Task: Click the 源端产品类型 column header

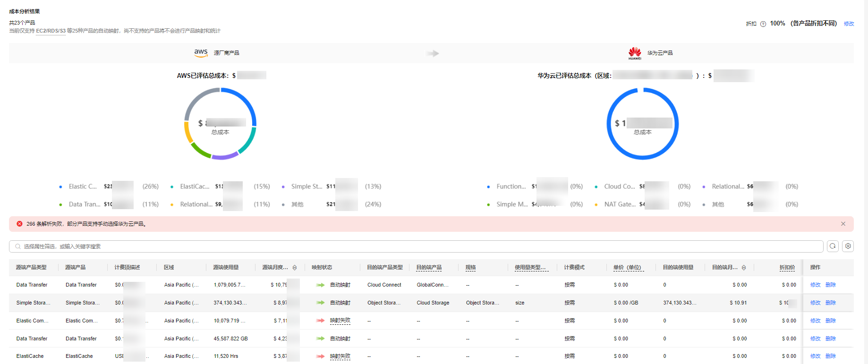Action: 31,267
